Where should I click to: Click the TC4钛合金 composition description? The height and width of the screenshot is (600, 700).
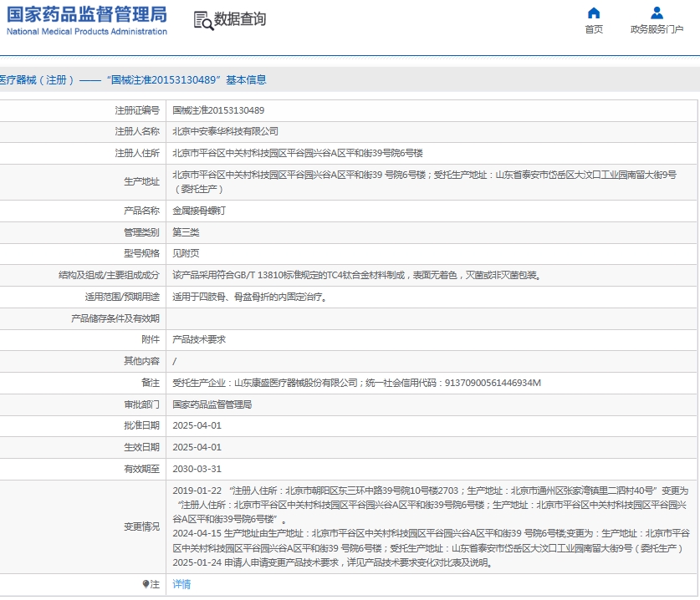tap(358, 275)
